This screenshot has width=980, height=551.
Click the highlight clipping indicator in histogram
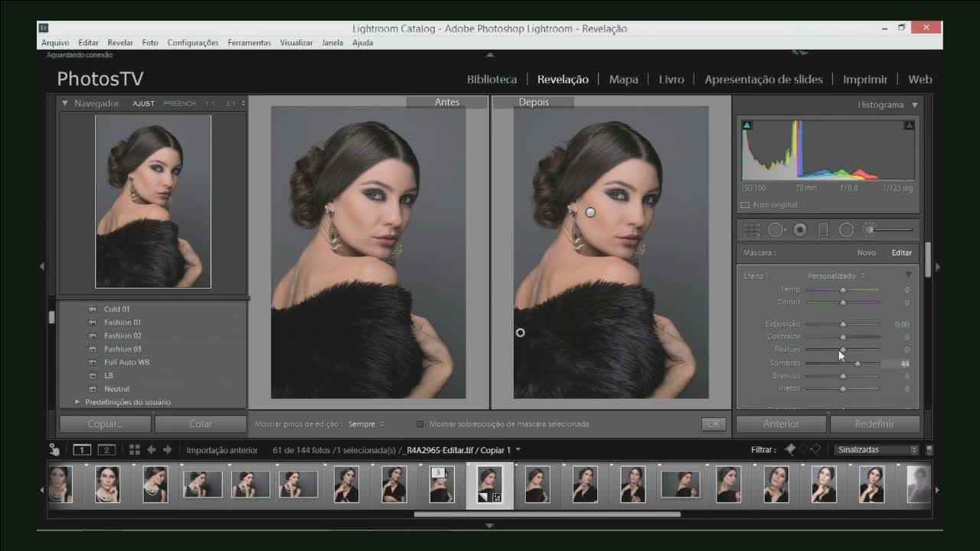909,126
